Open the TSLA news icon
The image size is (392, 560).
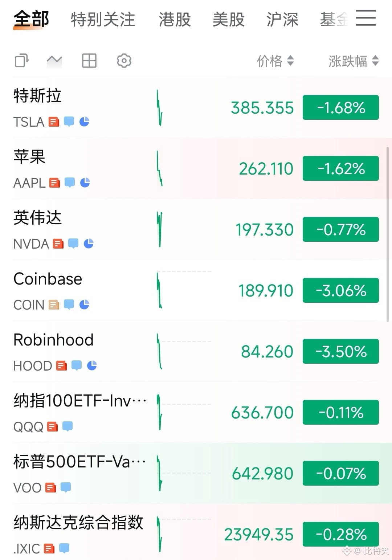(x=54, y=122)
